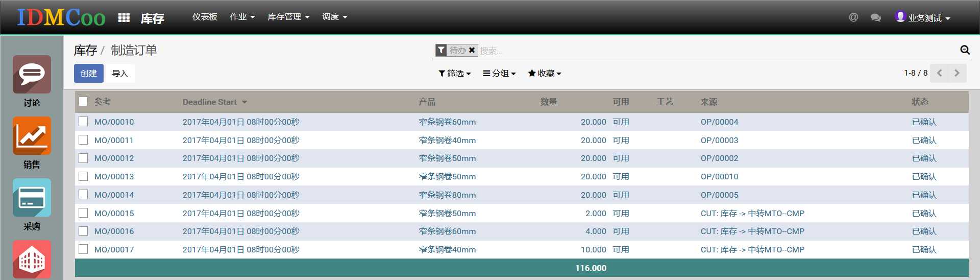Sort by 来源 column header
Screen dimensions: 980x280
709,102
